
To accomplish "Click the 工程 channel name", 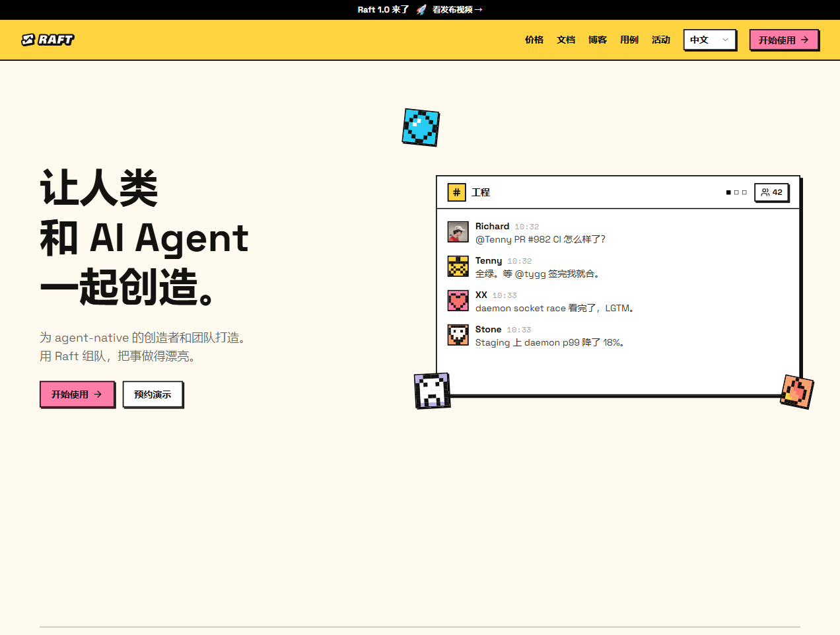I will click(x=481, y=192).
